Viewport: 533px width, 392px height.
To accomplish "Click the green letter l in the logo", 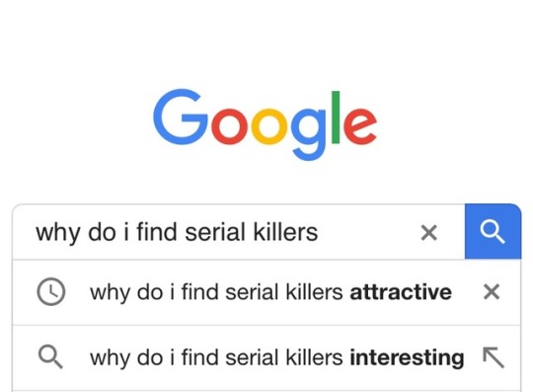I will point(336,118).
